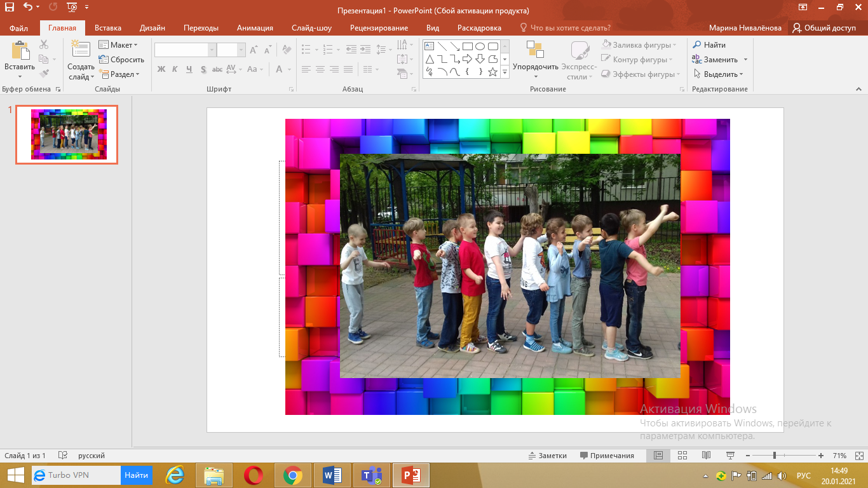Select the triangle shape in gallery
Image resolution: width=868 pixels, height=488 pixels.
pos(429,59)
